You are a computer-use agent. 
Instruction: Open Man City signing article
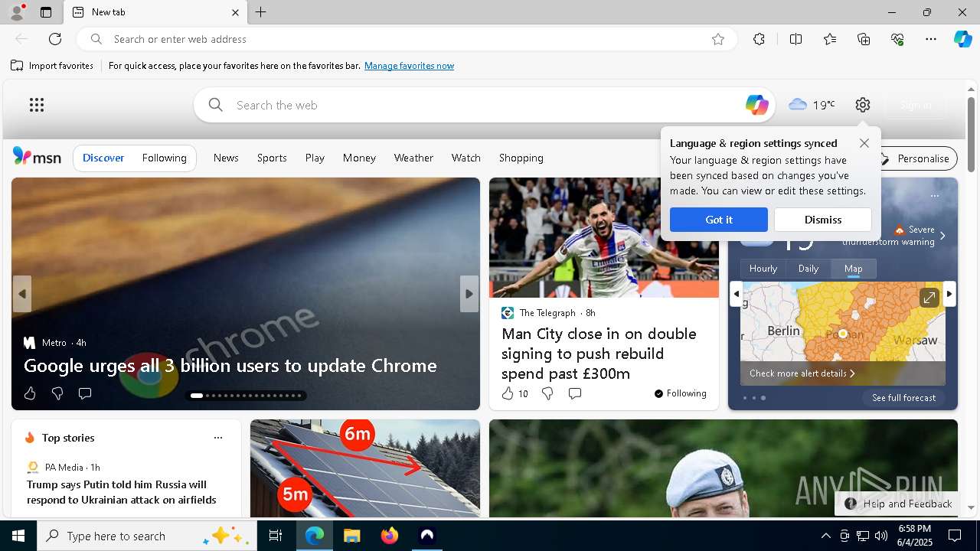(599, 354)
